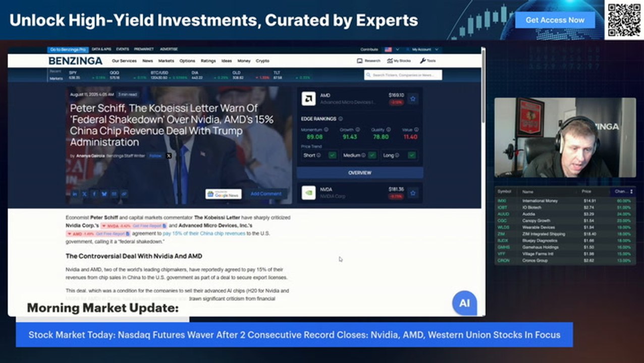Click Value info icon
The height and width of the screenshot is (363, 644).
click(x=416, y=130)
